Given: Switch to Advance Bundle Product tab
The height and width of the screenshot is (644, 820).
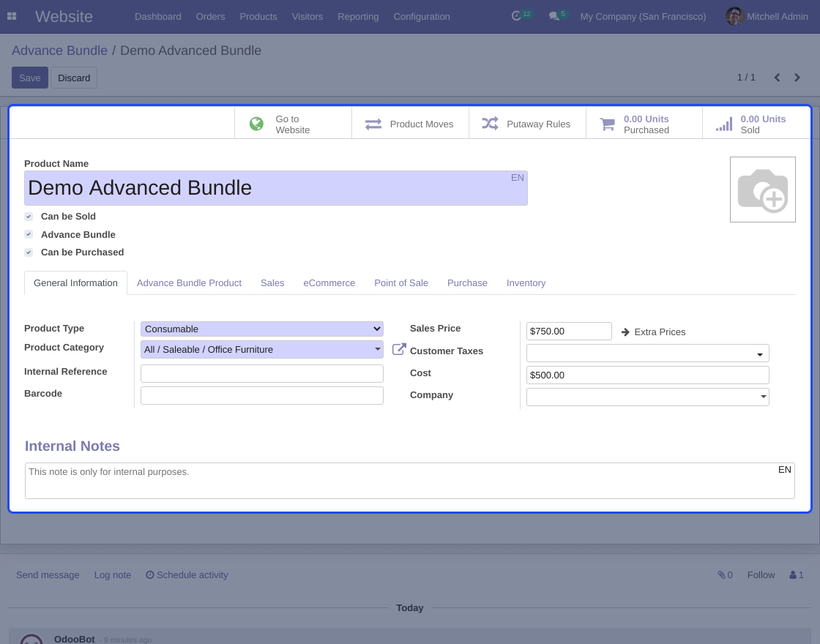Looking at the screenshot, I should (x=190, y=282).
